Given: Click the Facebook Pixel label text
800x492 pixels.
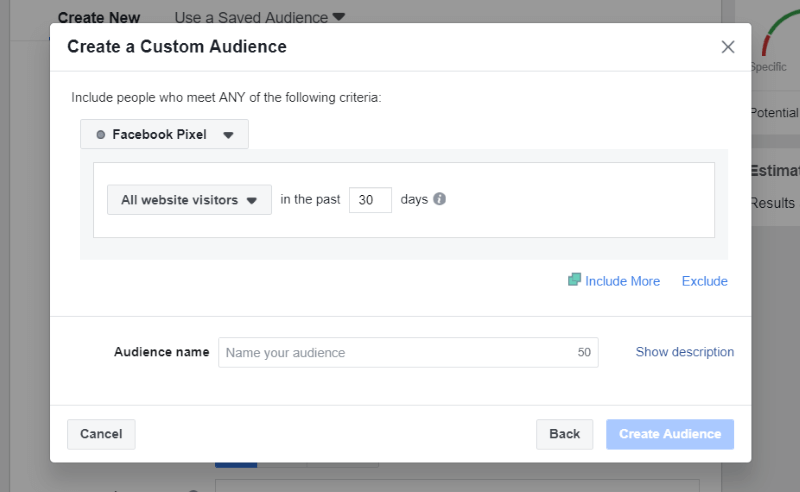Looking at the screenshot, I should 159,134.
